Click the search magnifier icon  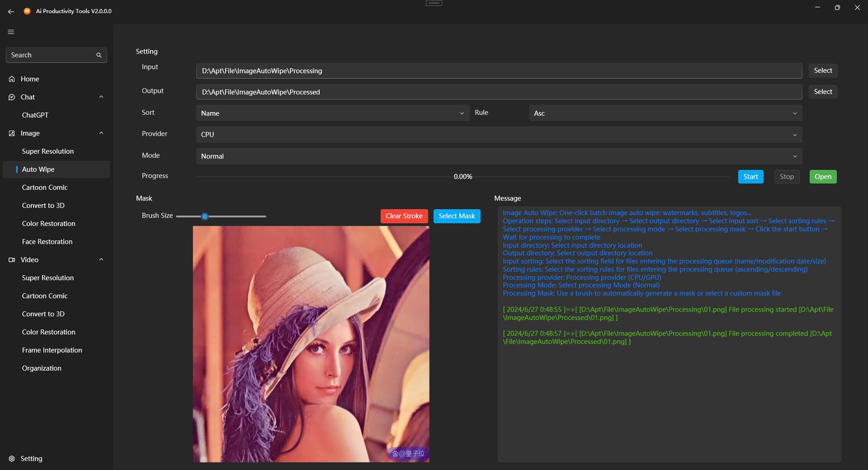[99, 55]
